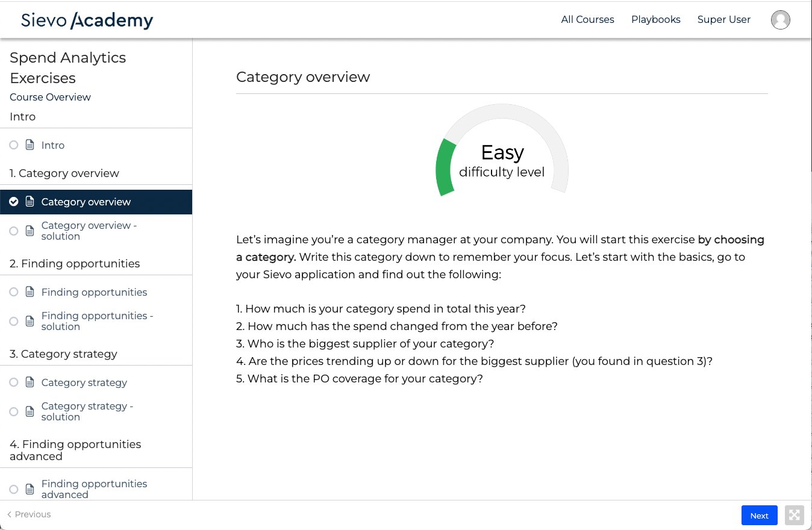Screen dimensions: 812x530
Task: Click the document icon beside Intro
Action: pyautogui.click(x=30, y=145)
